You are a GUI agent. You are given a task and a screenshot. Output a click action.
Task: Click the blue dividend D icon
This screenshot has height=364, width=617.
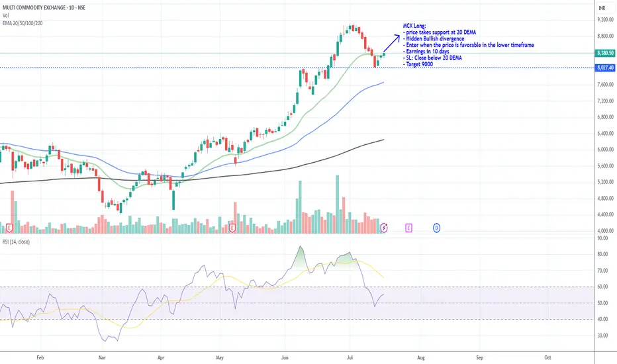[436, 228]
